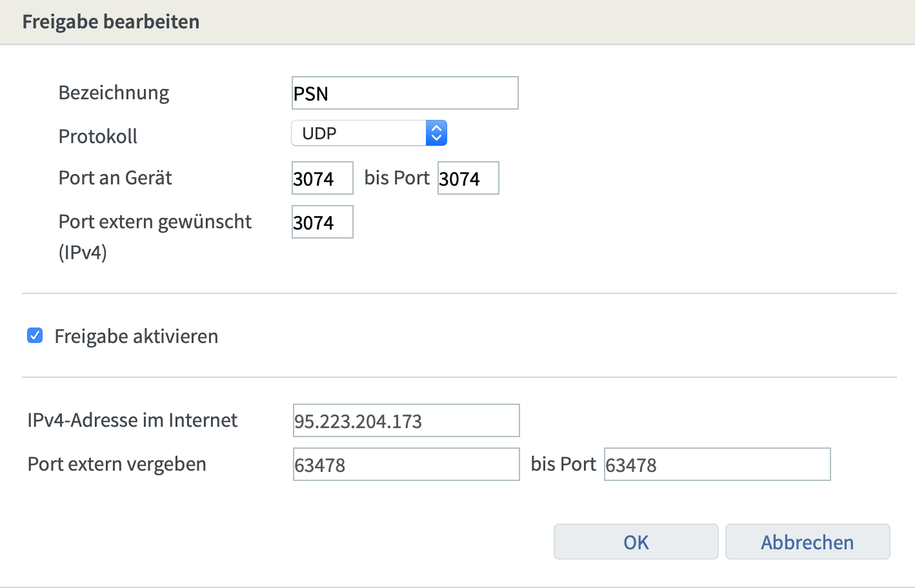Click the "Freigabe aktivieren" label text
This screenshot has height=588, width=915.
136,337
